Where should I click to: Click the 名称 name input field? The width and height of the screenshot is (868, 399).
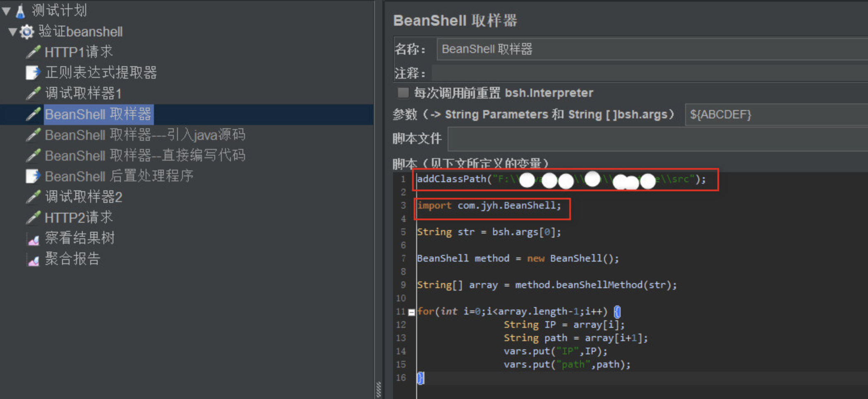click(652, 49)
